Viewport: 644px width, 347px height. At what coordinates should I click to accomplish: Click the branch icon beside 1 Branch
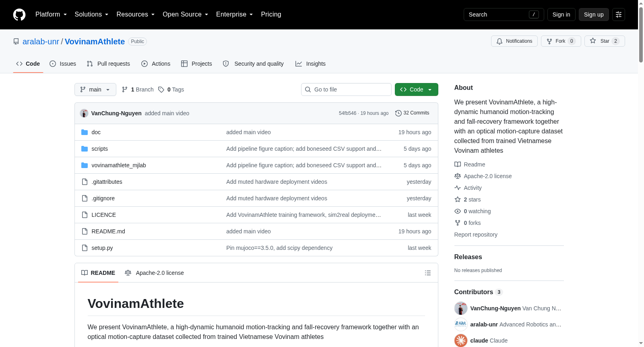coord(125,89)
